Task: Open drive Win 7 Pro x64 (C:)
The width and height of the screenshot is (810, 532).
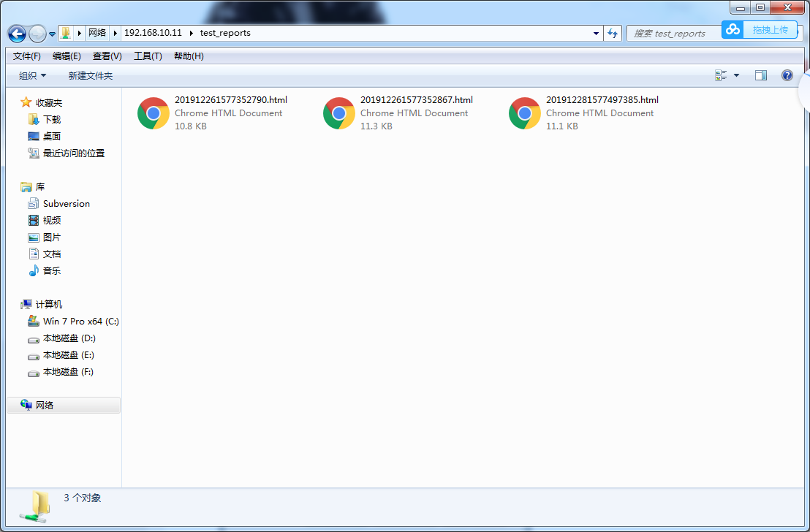Action: pyautogui.click(x=80, y=322)
